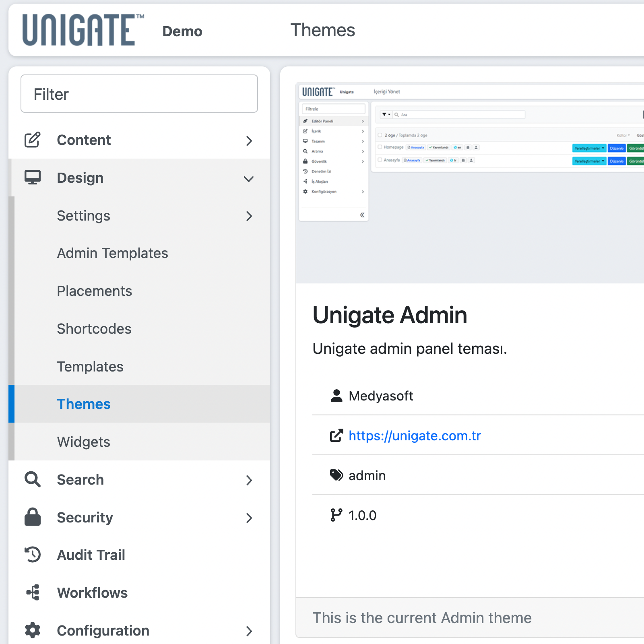644x644 pixels.
Task: Open the Demo site name link
Action: click(x=182, y=31)
